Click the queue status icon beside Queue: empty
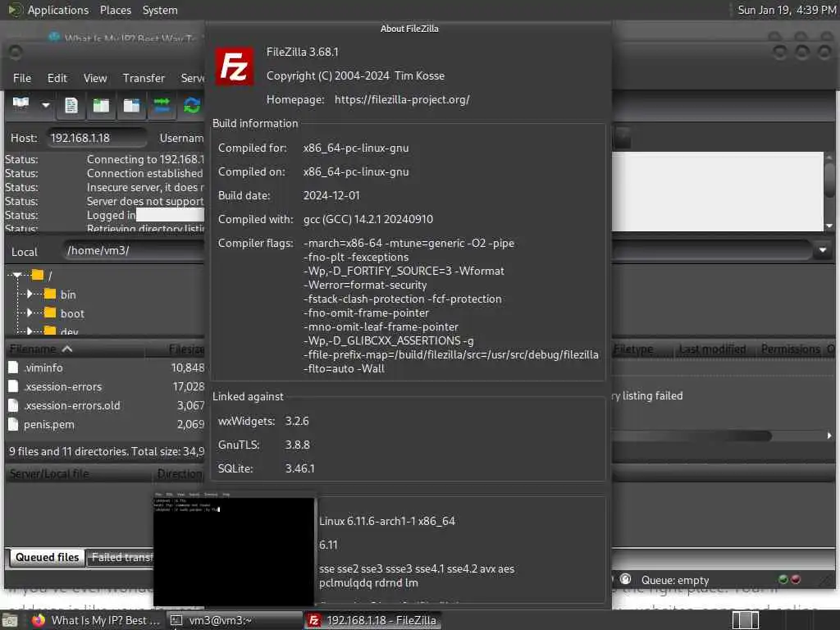Viewport: 840px width, 630px height. tap(625, 579)
